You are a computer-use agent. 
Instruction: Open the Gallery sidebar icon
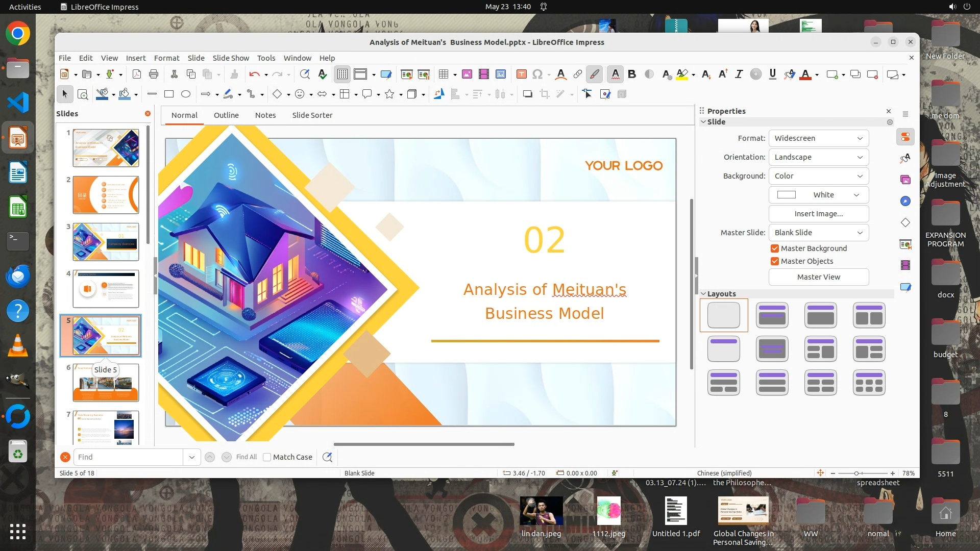coord(905,180)
